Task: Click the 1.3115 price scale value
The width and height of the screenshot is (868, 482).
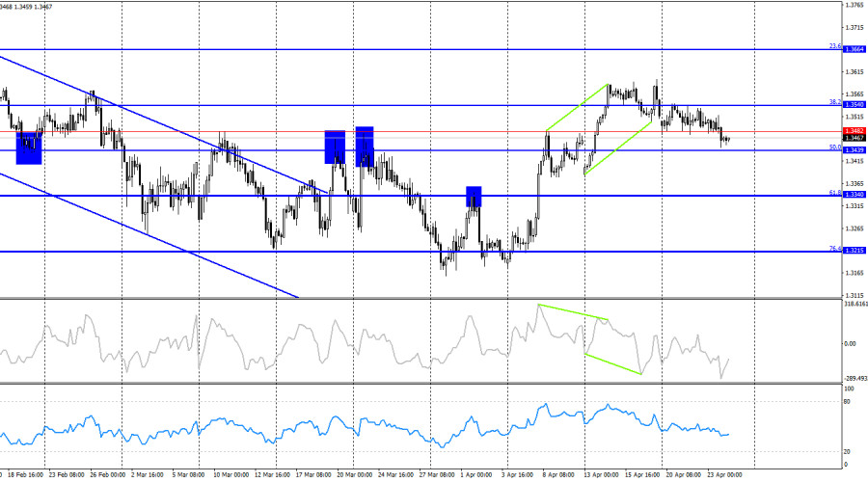Action: [x=854, y=296]
